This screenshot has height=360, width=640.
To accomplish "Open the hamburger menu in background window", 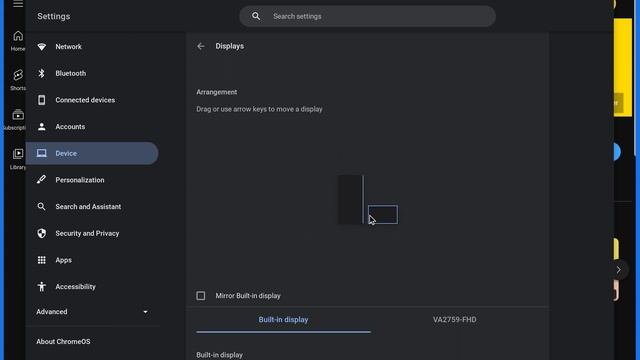I will pyautogui.click(x=18, y=4).
